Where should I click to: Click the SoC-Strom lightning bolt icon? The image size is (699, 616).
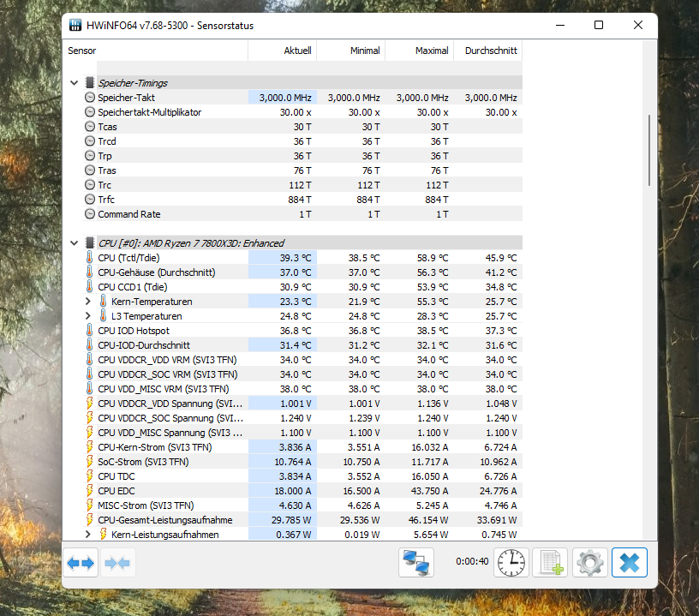click(x=90, y=462)
